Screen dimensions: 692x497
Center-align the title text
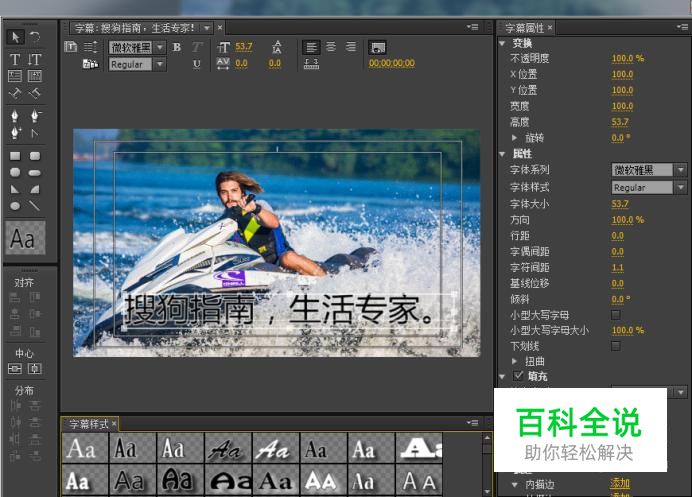pyautogui.click(x=331, y=47)
